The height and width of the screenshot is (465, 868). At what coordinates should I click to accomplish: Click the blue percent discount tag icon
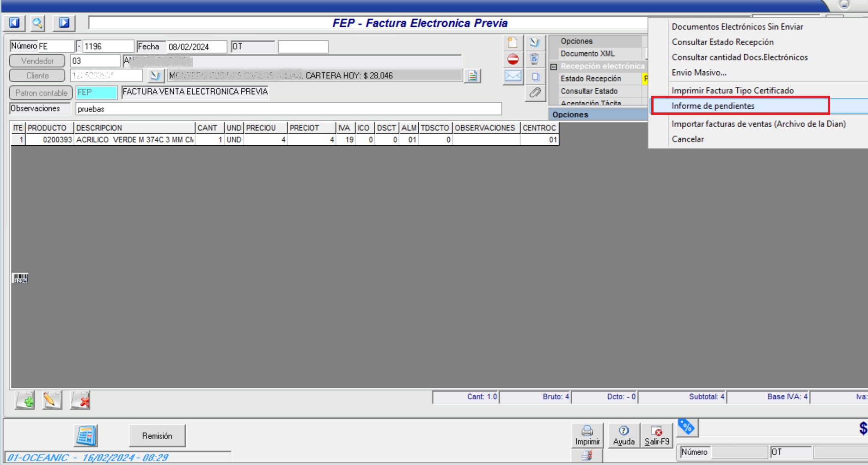tap(687, 427)
